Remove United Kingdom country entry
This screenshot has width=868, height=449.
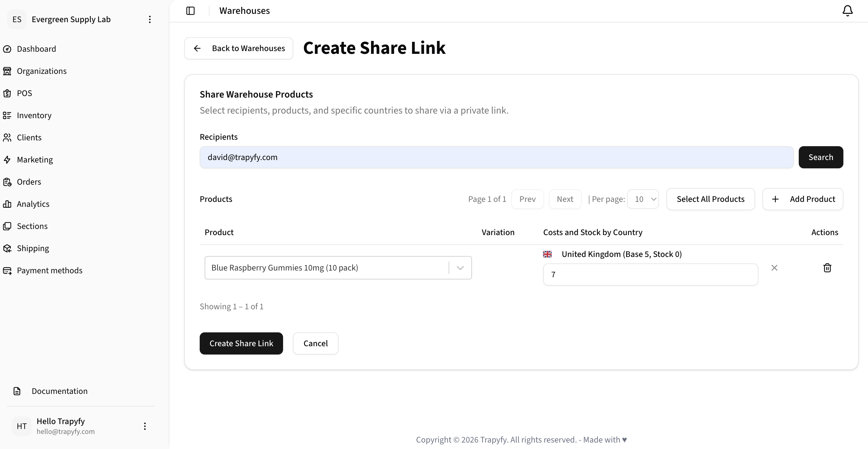774,268
